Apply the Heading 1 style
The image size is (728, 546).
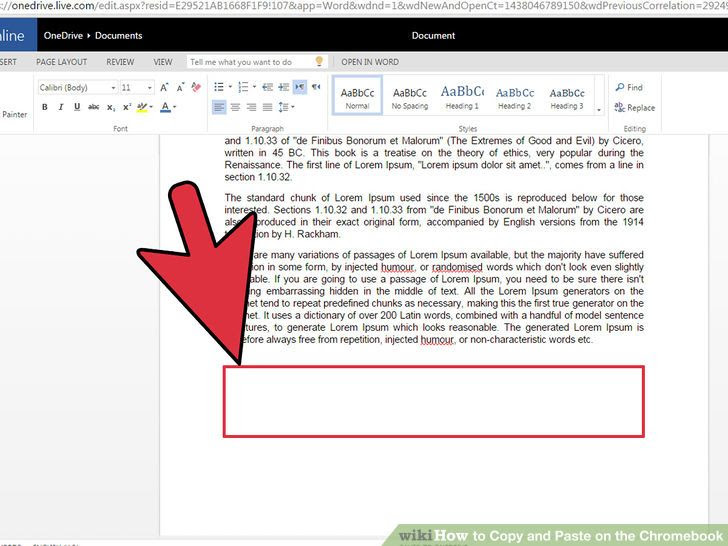pos(462,98)
